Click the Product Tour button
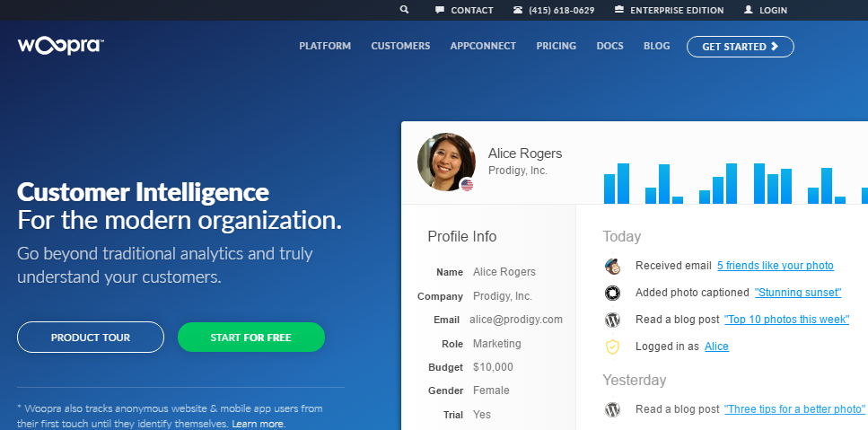The height and width of the screenshot is (430, 868). coord(91,337)
